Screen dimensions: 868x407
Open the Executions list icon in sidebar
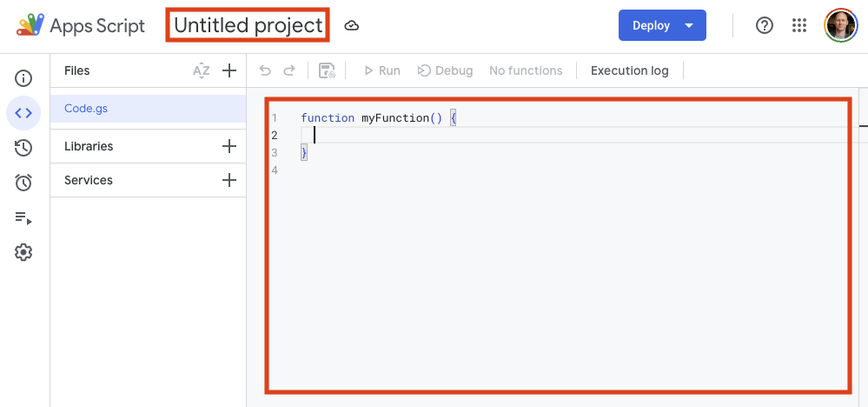click(x=23, y=217)
